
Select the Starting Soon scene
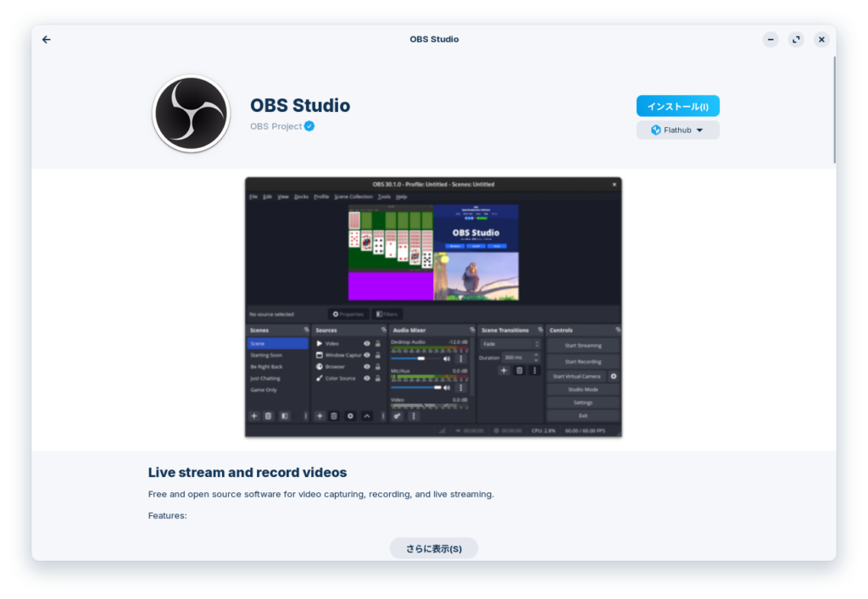pyautogui.click(x=266, y=355)
